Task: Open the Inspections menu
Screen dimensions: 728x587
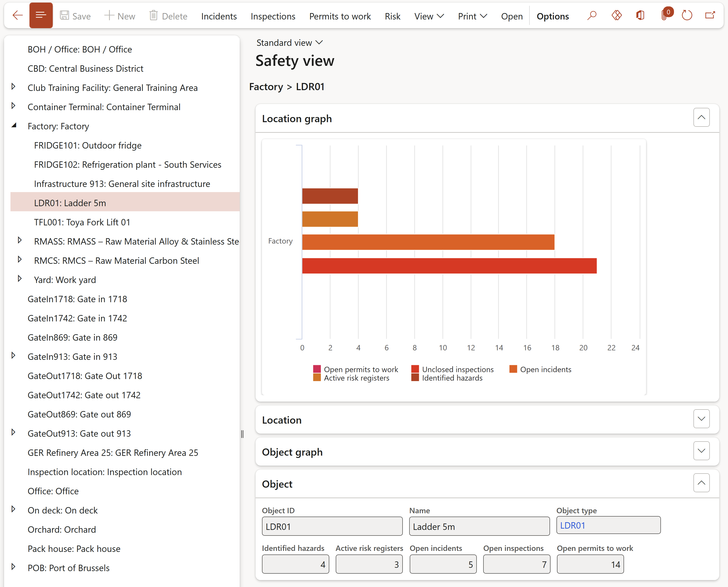Action: click(x=273, y=16)
